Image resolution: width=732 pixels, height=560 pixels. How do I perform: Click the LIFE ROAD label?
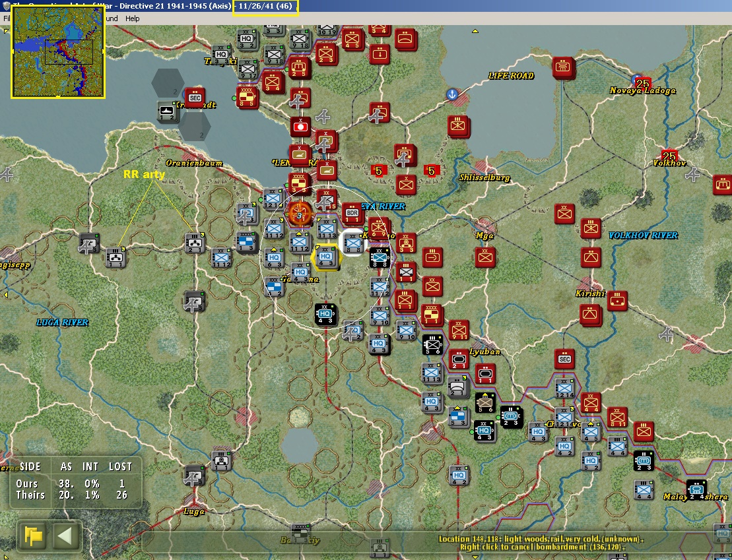click(511, 76)
